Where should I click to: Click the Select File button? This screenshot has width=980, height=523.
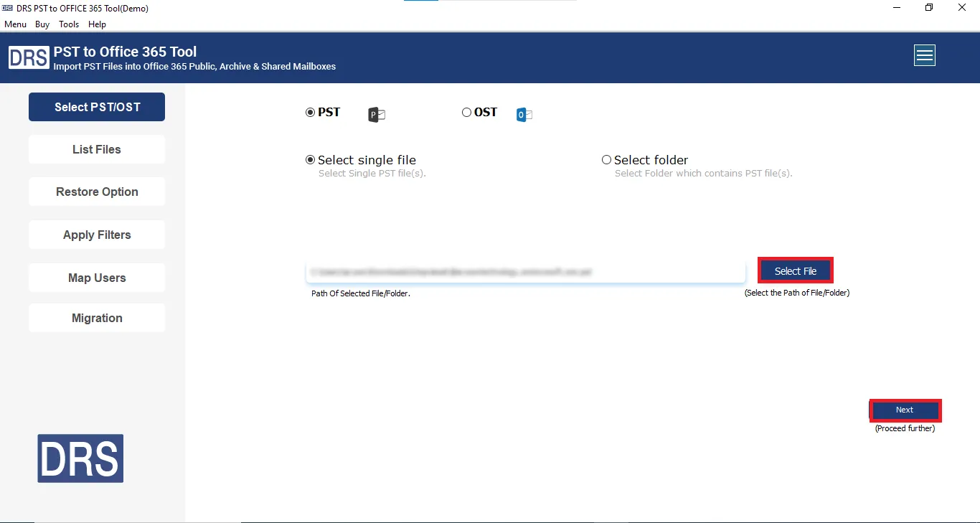coord(796,270)
